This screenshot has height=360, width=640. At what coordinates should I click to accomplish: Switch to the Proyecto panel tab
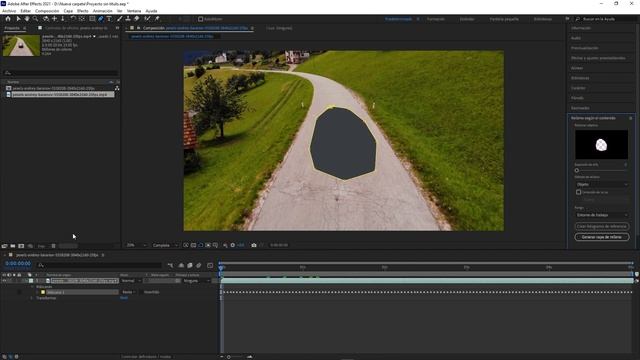tap(12, 28)
